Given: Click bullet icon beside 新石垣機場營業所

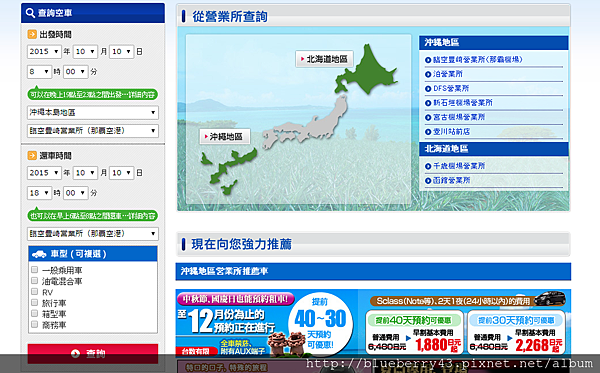Looking at the screenshot, I should point(428,103).
